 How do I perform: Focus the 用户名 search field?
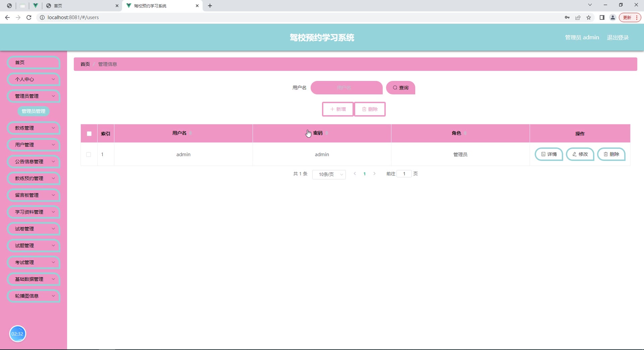coord(346,88)
